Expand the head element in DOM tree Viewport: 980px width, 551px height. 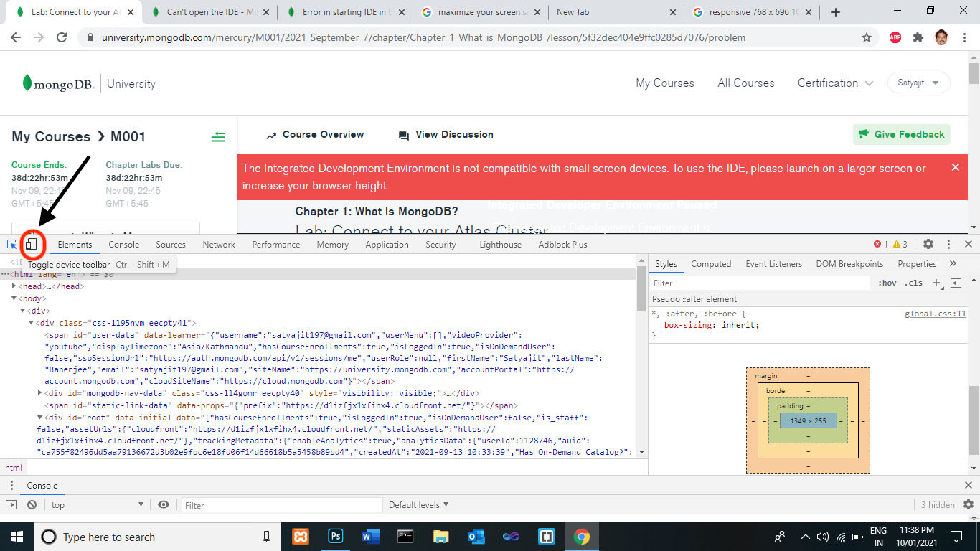tap(14, 286)
